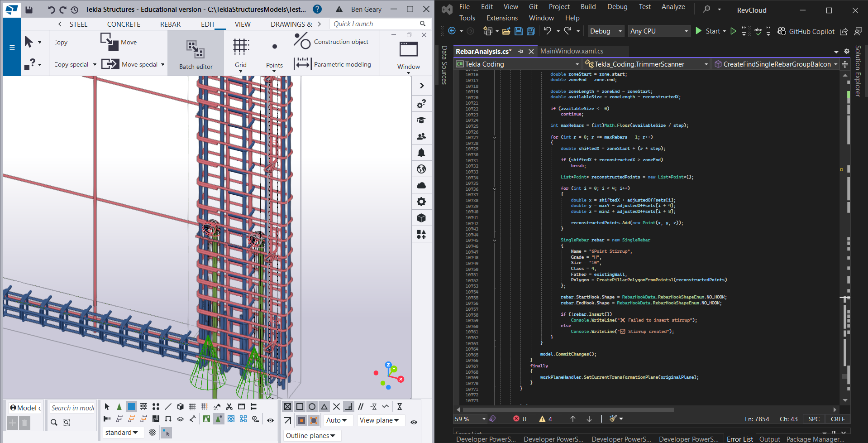Open the Auto snap depth dropdown
This screenshot has height=443, width=868.
(x=338, y=420)
